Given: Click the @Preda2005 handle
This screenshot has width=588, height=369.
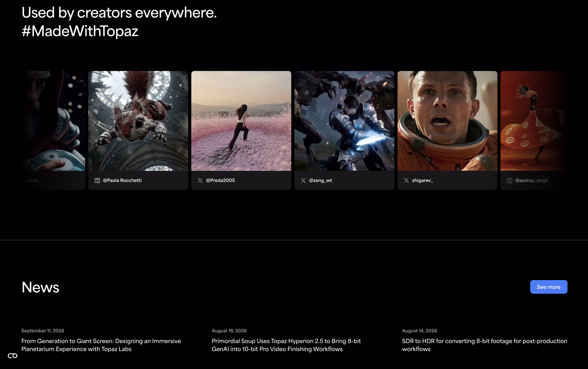Looking at the screenshot, I should coord(221,180).
